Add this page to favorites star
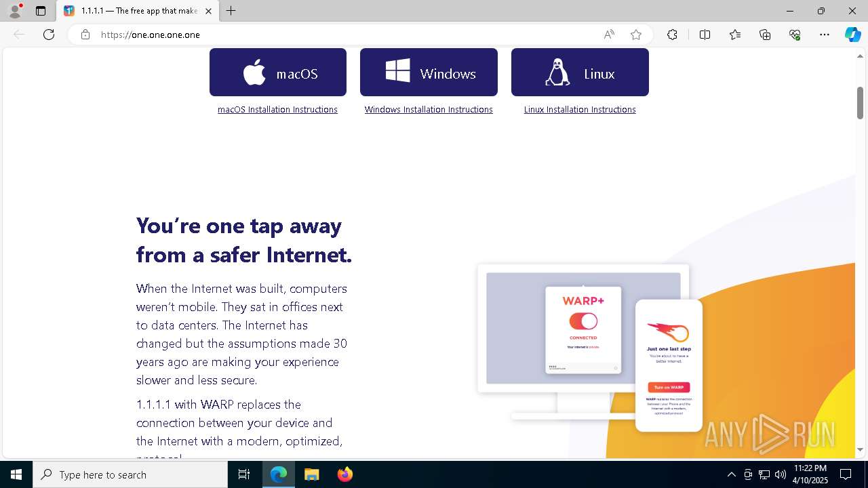The width and height of the screenshot is (868, 488). tap(636, 35)
